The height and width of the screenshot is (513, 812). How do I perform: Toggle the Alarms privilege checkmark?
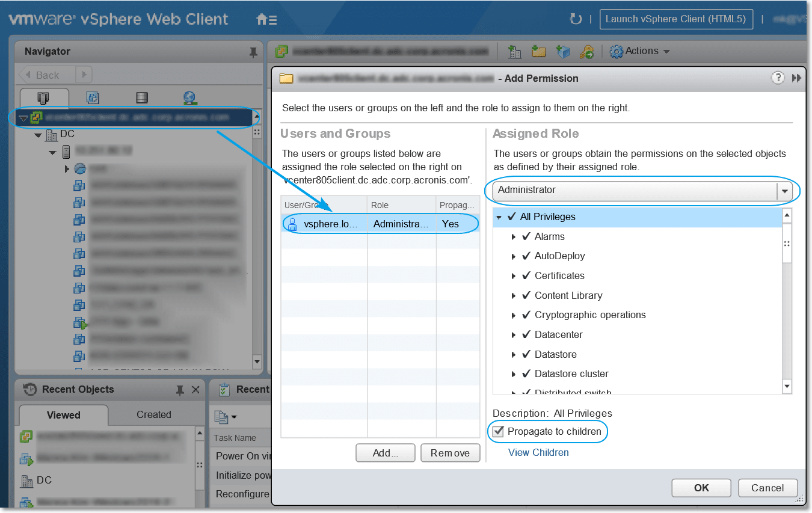pos(526,236)
